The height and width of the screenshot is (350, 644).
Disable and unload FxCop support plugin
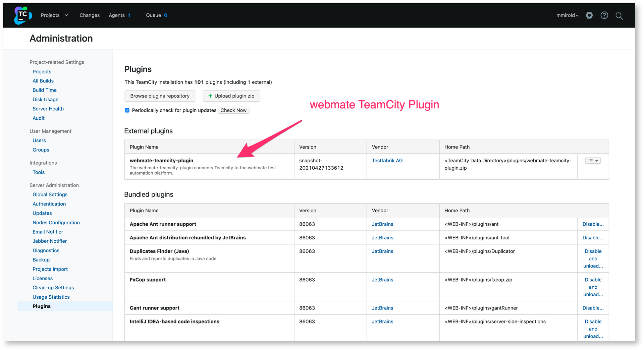coord(593,287)
